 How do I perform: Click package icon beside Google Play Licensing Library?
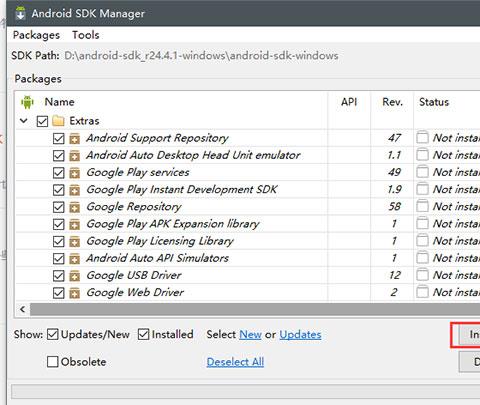click(75, 241)
